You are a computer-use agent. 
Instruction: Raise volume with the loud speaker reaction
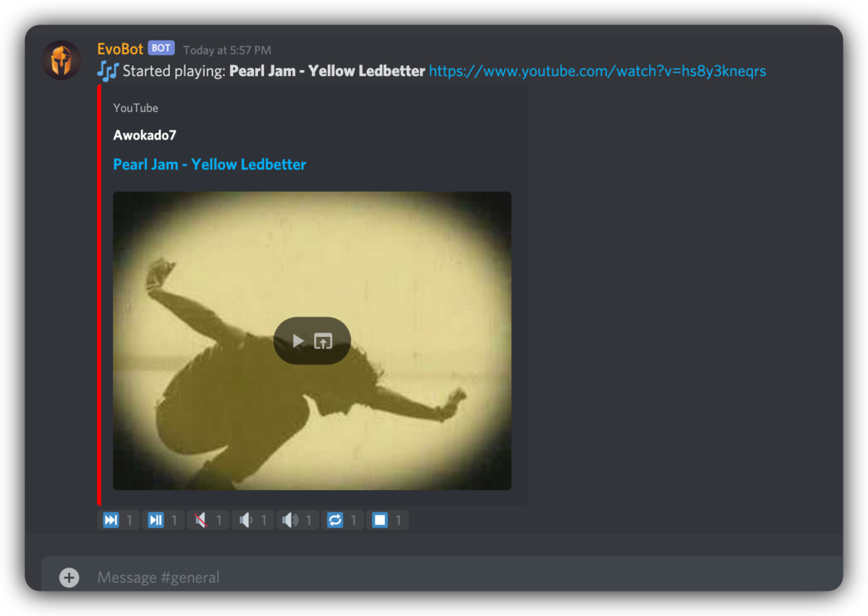click(x=289, y=519)
